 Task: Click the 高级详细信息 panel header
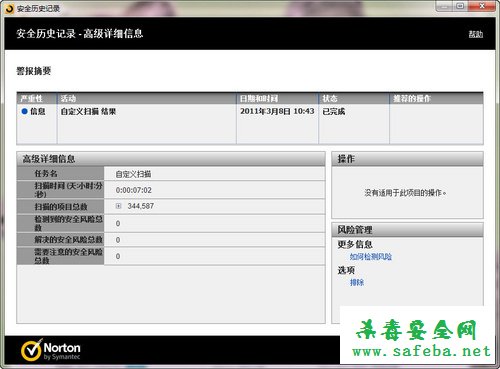(171, 159)
